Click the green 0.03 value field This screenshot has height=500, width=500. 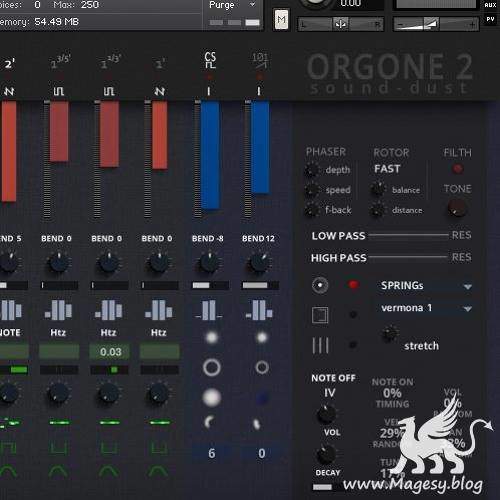[109, 352]
